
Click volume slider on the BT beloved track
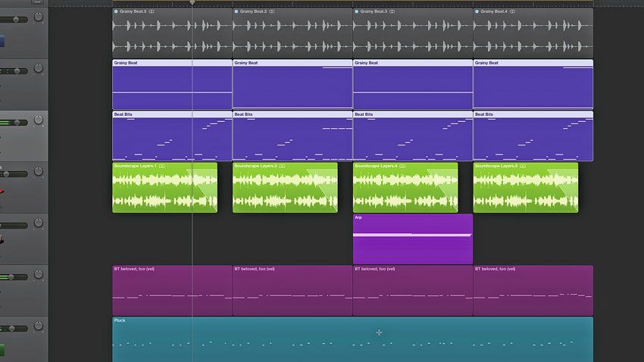[x=14, y=277]
